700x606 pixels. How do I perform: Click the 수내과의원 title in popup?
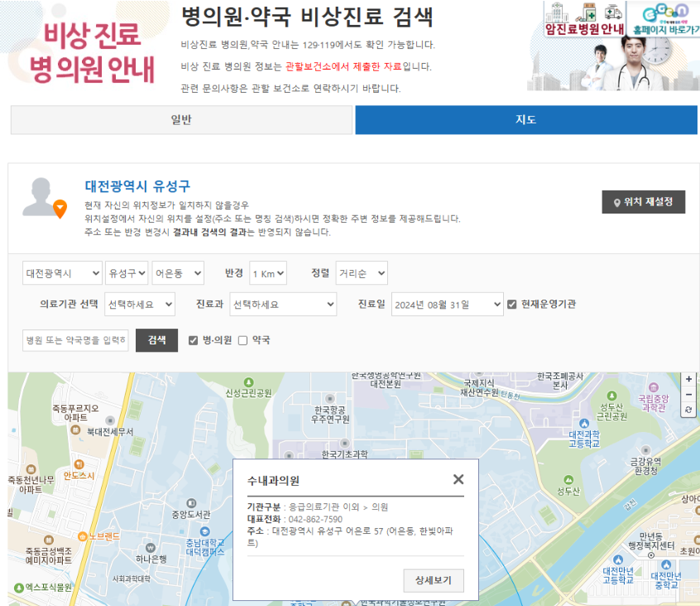click(x=273, y=481)
